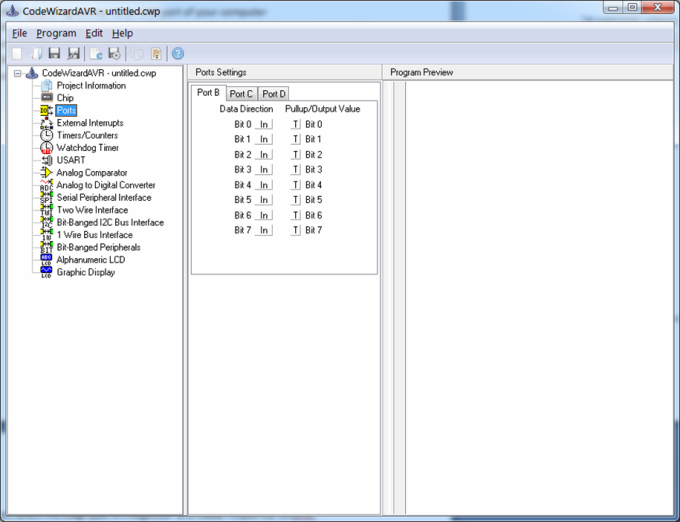
Task: Toggle Bit 4 pullup T button
Action: point(295,185)
